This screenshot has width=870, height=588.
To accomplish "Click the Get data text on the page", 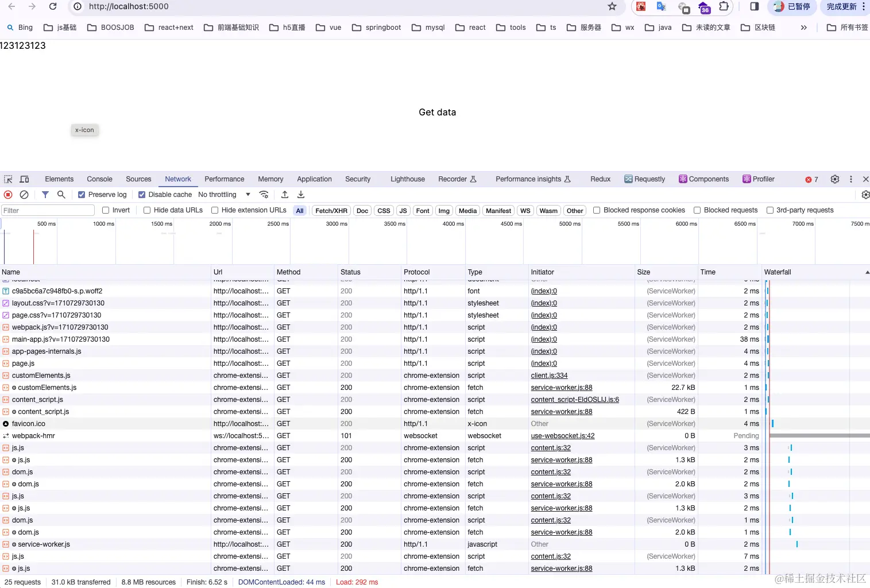I will coord(437,113).
